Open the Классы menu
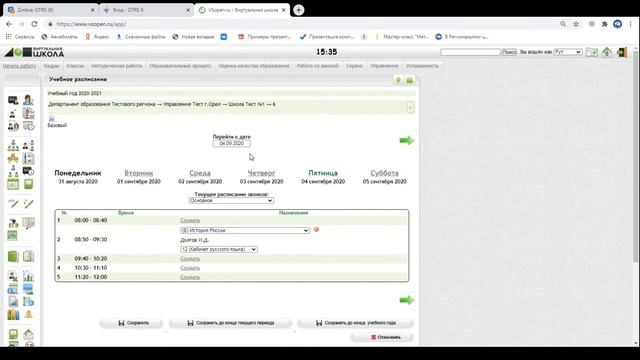This screenshot has width=640, height=360. [75, 66]
